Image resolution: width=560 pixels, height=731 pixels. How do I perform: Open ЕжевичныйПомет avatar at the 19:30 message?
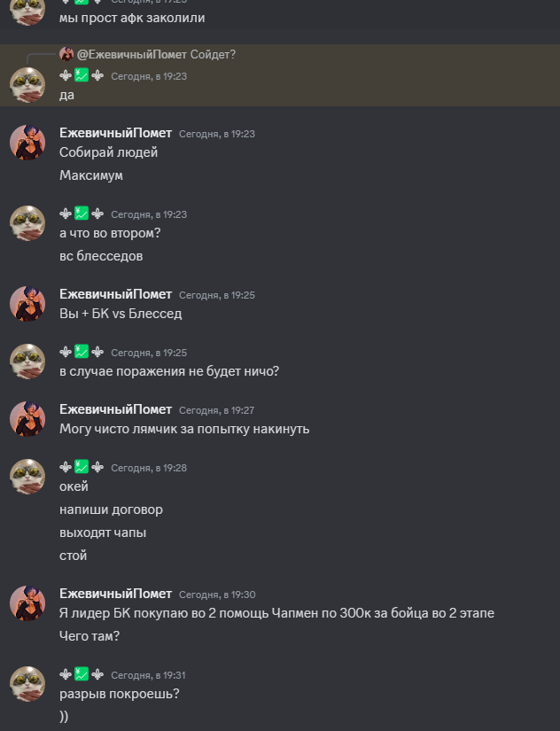pyautogui.click(x=27, y=603)
